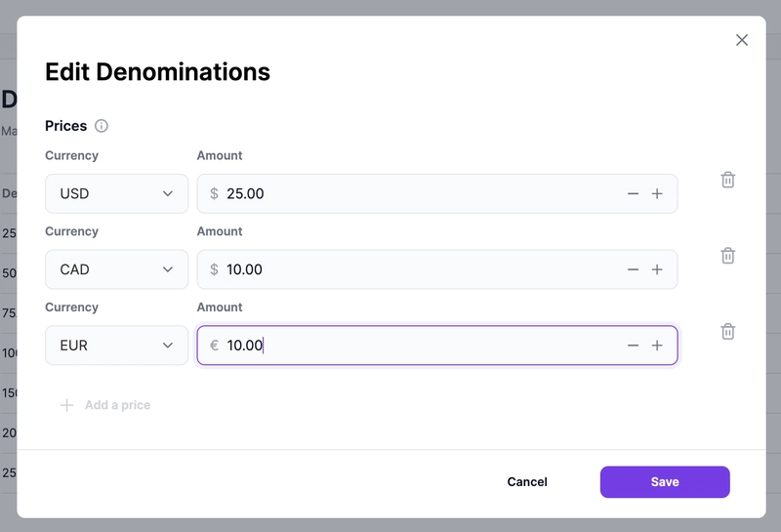The image size is (781, 532).
Task: Decrease the EUR amount with minus
Action: [x=633, y=346]
